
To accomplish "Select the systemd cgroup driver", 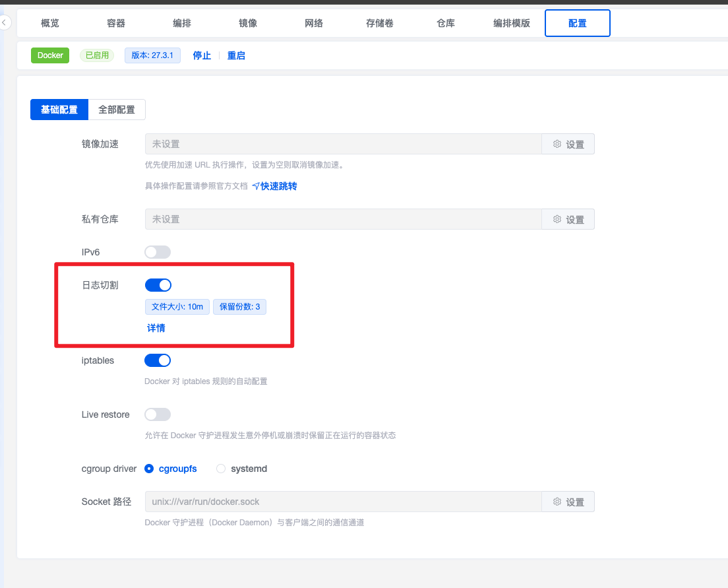I will tap(222, 469).
